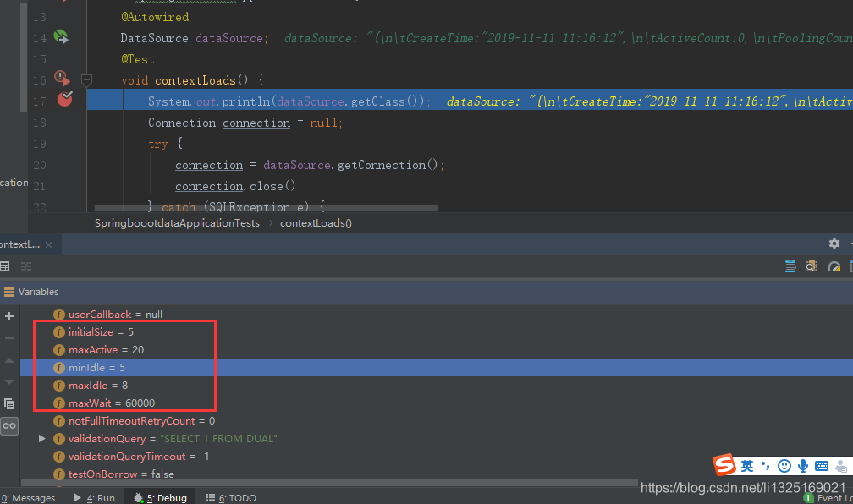Open the 0: Messages tab
The width and height of the screenshot is (853, 504).
[x=28, y=498]
